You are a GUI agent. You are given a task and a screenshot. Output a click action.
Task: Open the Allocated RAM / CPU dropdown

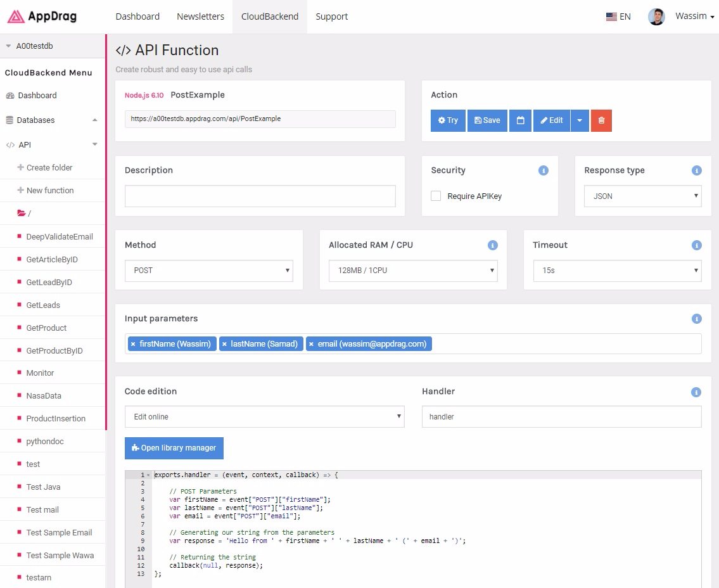point(412,271)
